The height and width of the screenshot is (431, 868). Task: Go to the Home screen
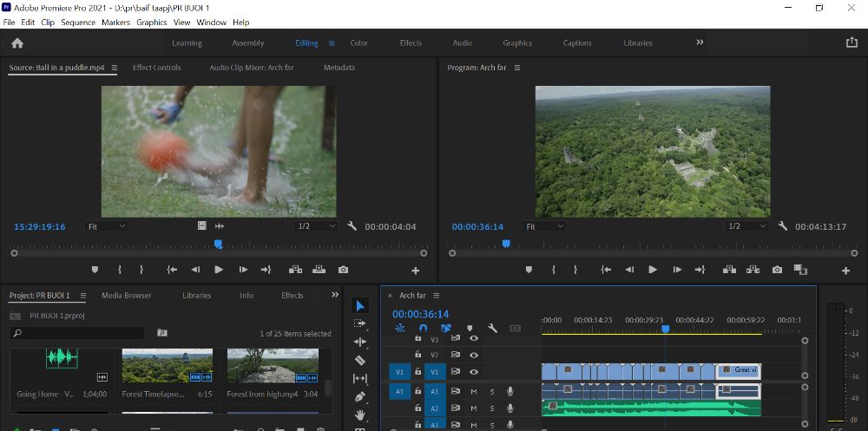pos(17,43)
